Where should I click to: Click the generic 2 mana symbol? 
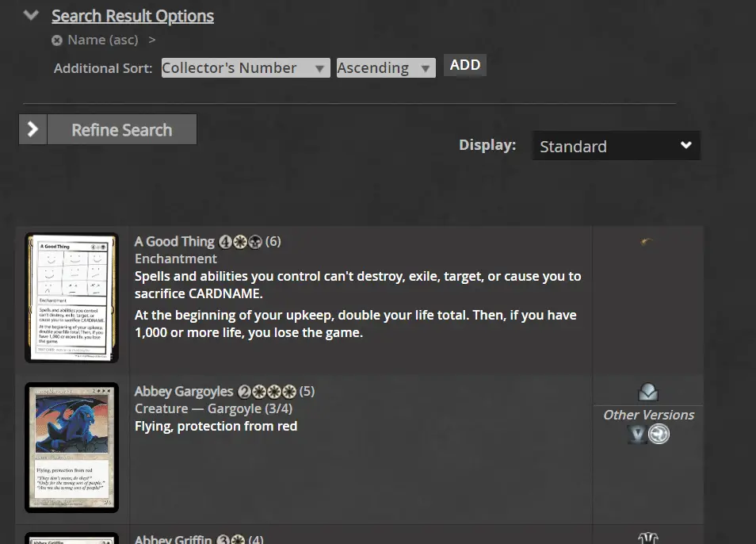[244, 392]
